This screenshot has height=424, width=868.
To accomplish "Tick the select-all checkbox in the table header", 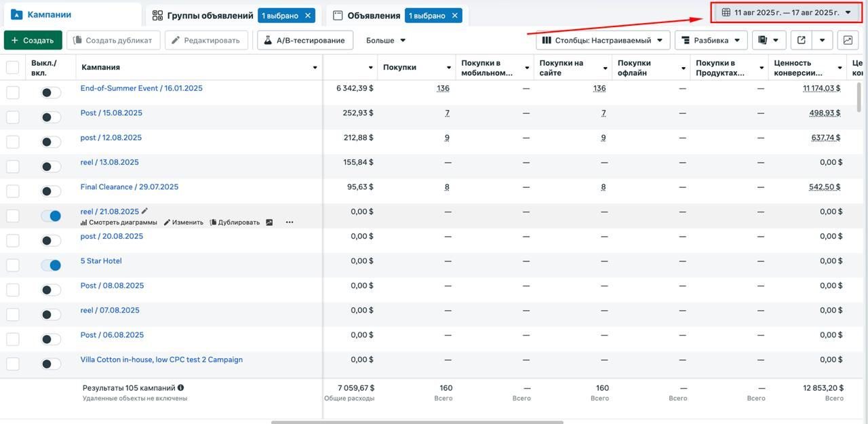I will click(13, 67).
